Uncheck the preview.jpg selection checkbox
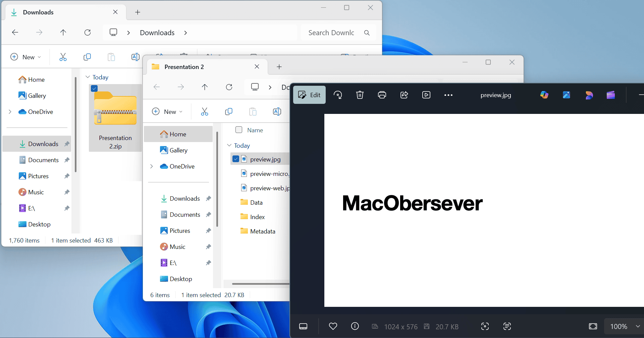644x338 pixels. [236, 159]
